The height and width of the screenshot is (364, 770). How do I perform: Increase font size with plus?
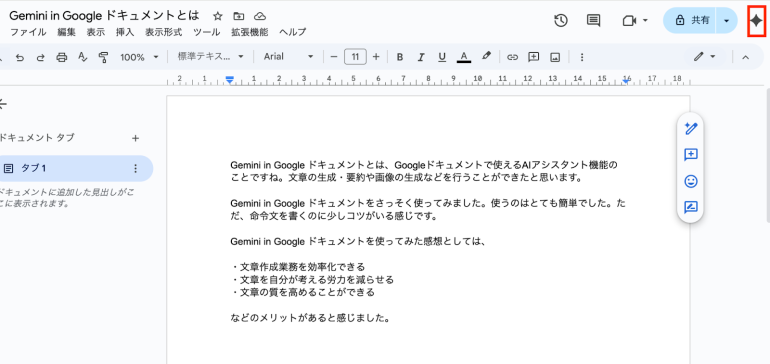[x=376, y=57]
